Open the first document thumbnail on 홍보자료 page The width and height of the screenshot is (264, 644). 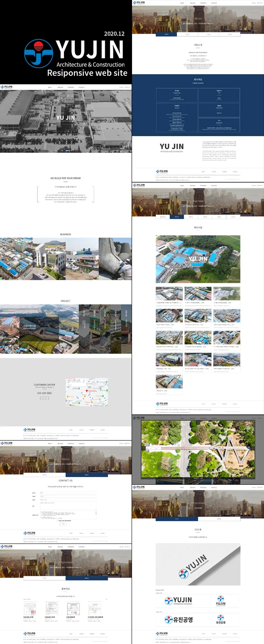(30, 608)
